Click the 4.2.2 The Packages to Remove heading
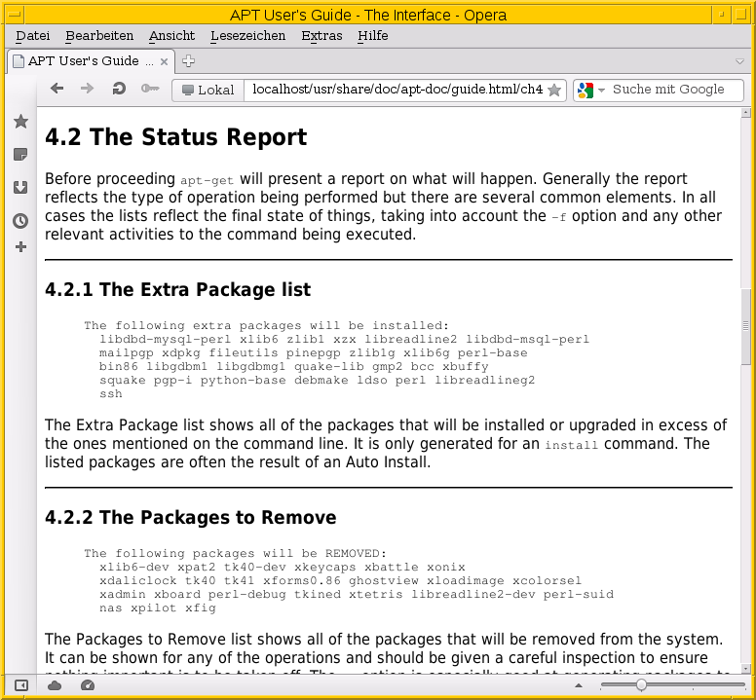 point(190,517)
